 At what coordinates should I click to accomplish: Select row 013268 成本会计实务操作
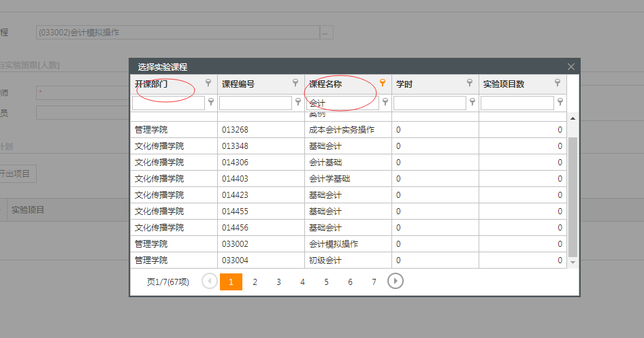click(x=348, y=130)
